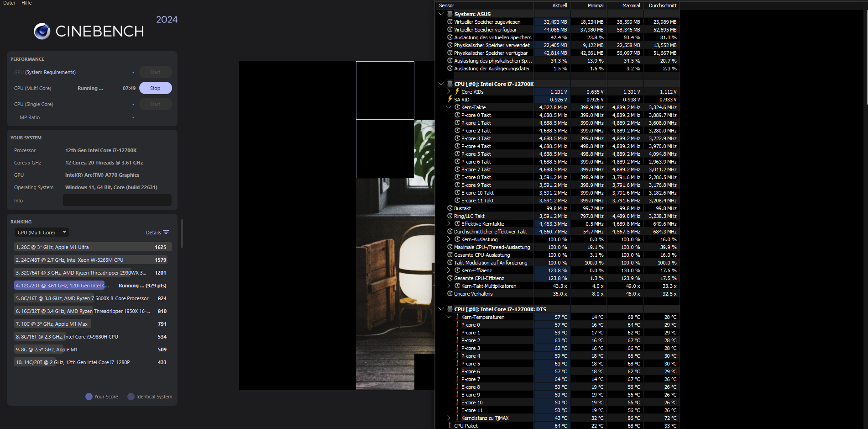Click the Durchschnitt column header
Image resolution: width=868 pixels, height=429 pixels.
click(x=662, y=5)
